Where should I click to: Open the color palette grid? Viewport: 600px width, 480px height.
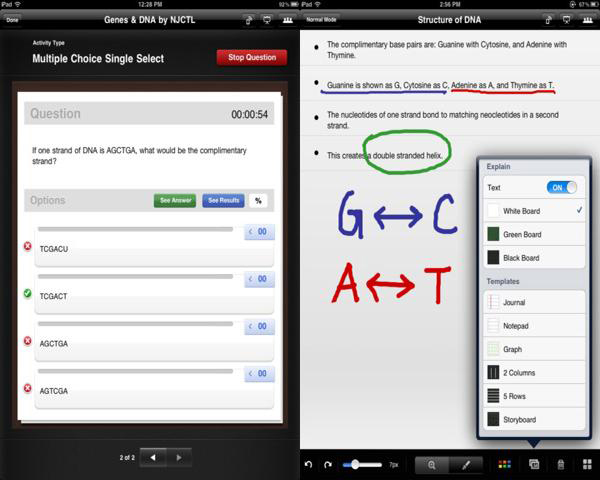click(x=504, y=465)
